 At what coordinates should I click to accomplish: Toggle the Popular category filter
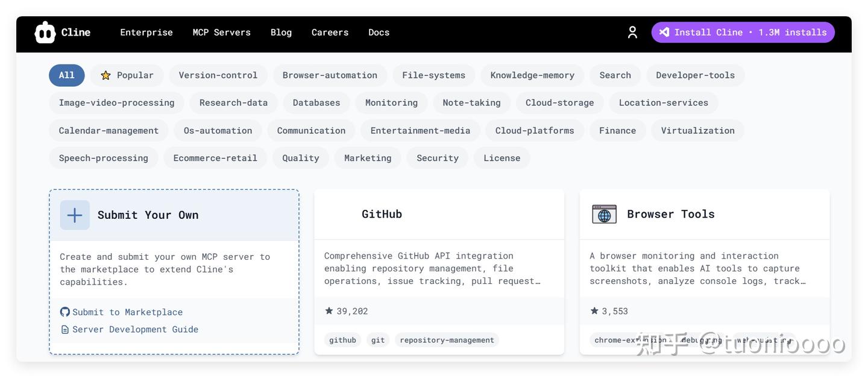tap(127, 75)
